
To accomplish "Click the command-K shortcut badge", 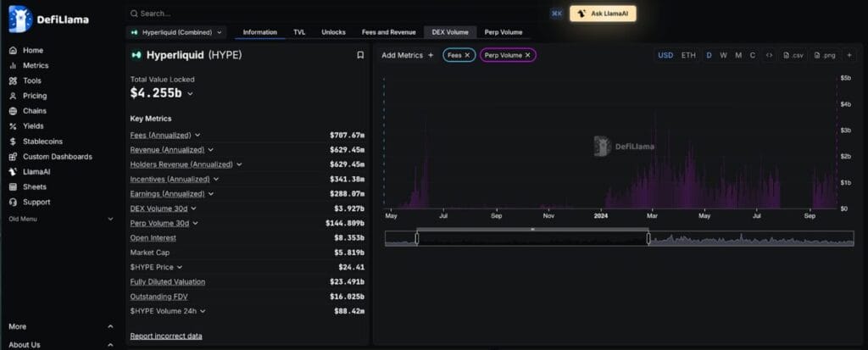I will click(557, 14).
